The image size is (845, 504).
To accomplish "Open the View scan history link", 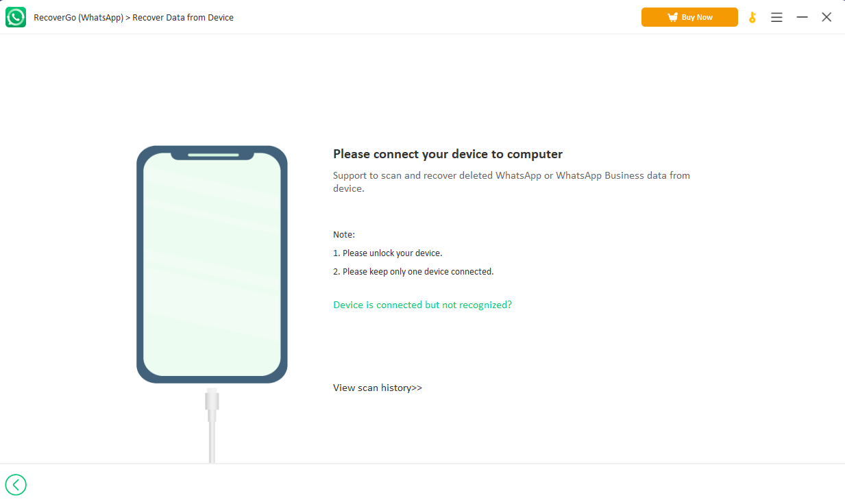I will coord(378,388).
